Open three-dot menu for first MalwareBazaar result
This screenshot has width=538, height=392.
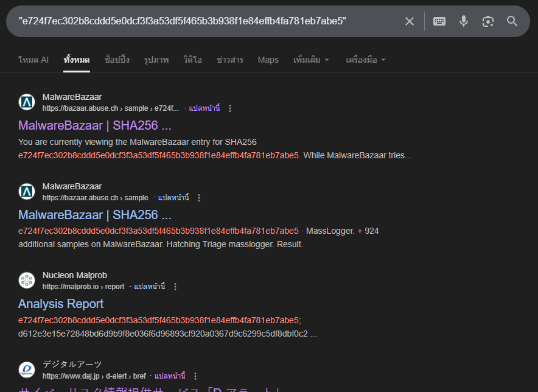[230, 108]
